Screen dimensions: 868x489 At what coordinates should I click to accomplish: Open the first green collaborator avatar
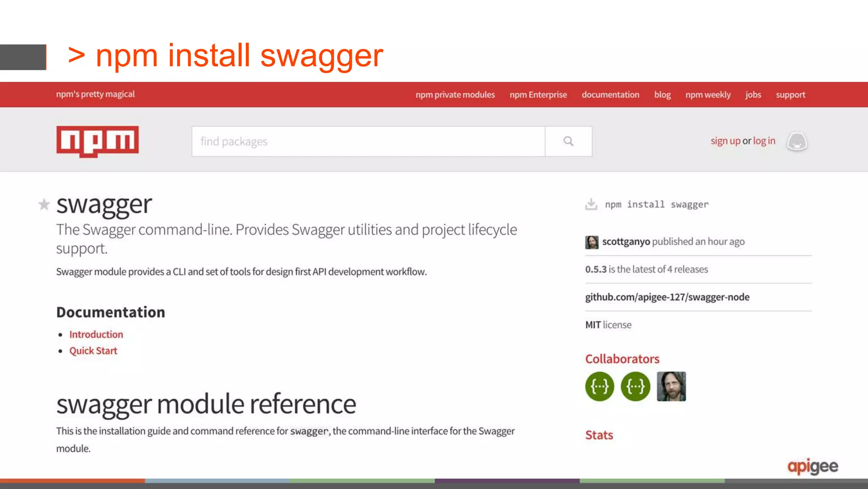coord(600,386)
